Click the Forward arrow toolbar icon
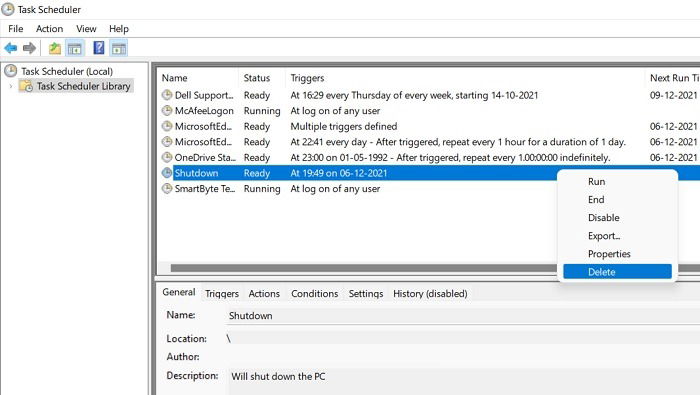700x395 pixels. (29, 48)
